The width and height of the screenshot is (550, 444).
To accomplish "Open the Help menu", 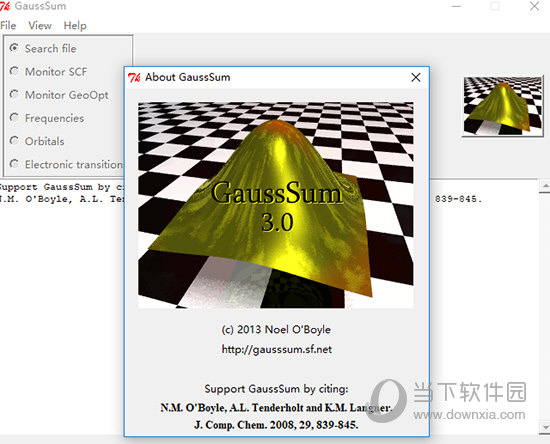I will 75,26.
